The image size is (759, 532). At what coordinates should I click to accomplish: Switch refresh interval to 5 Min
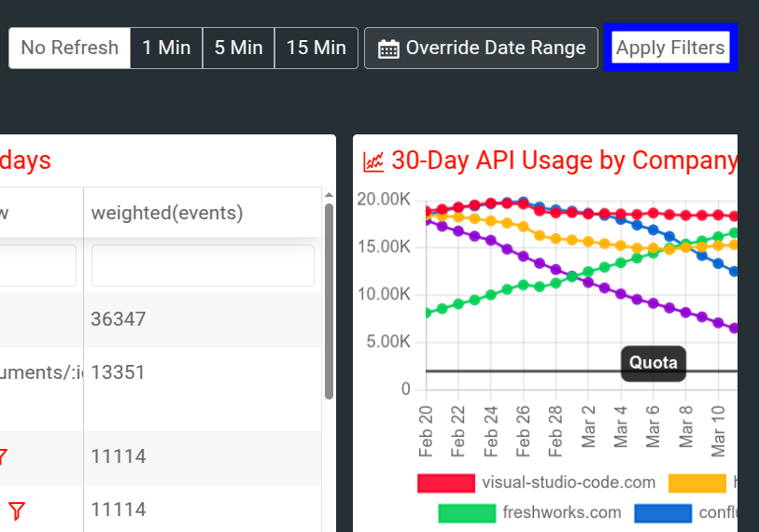[x=238, y=48]
